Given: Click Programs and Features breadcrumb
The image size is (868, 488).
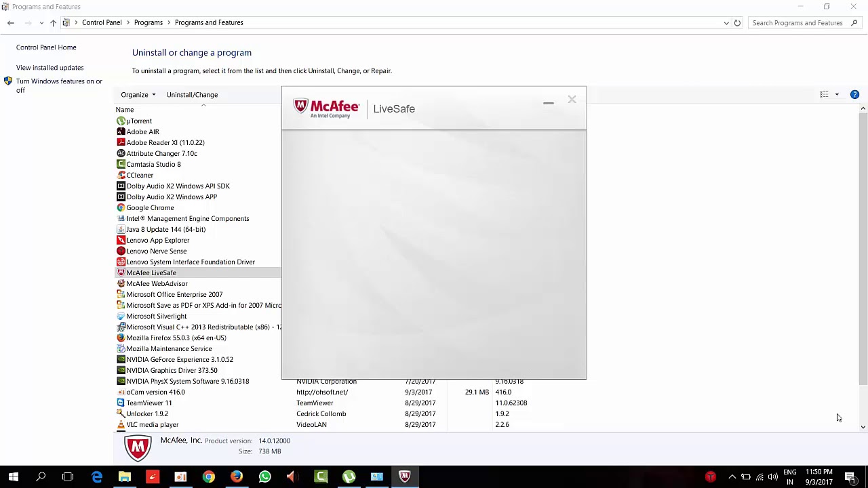Looking at the screenshot, I should pyautogui.click(x=209, y=22).
